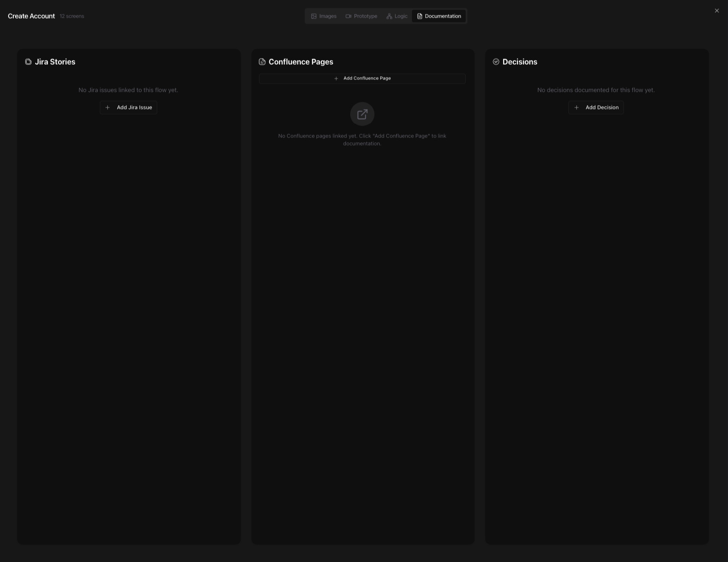This screenshot has height=562, width=728.
Task: Click the page icon beside Confluence Pages heading
Action: (x=262, y=61)
